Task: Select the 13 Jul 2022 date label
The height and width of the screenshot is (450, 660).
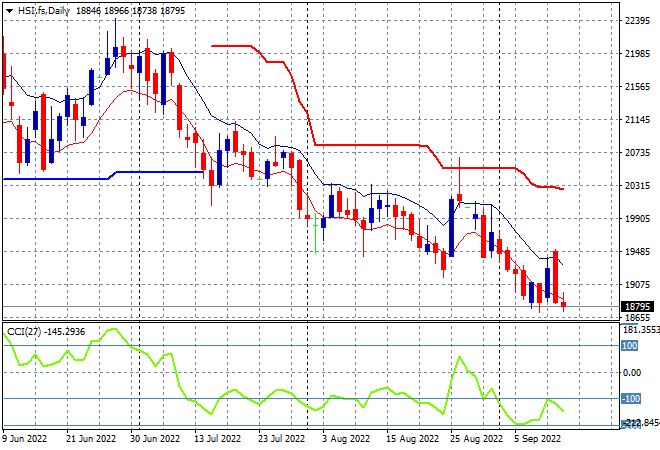Action: (217, 439)
